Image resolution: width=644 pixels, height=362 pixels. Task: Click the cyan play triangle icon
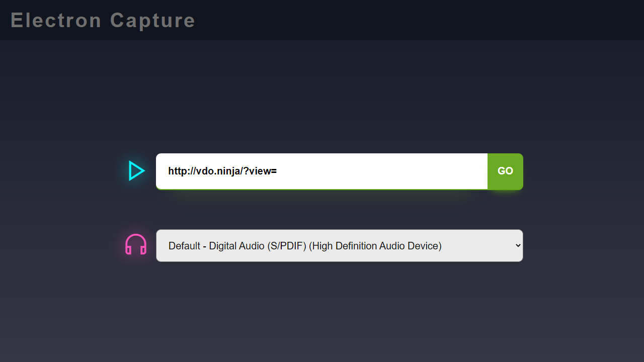136,171
